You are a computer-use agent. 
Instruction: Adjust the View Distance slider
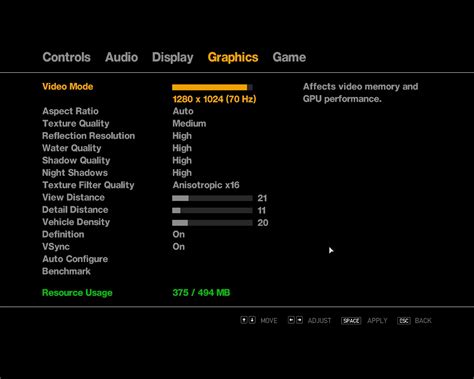coord(212,198)
